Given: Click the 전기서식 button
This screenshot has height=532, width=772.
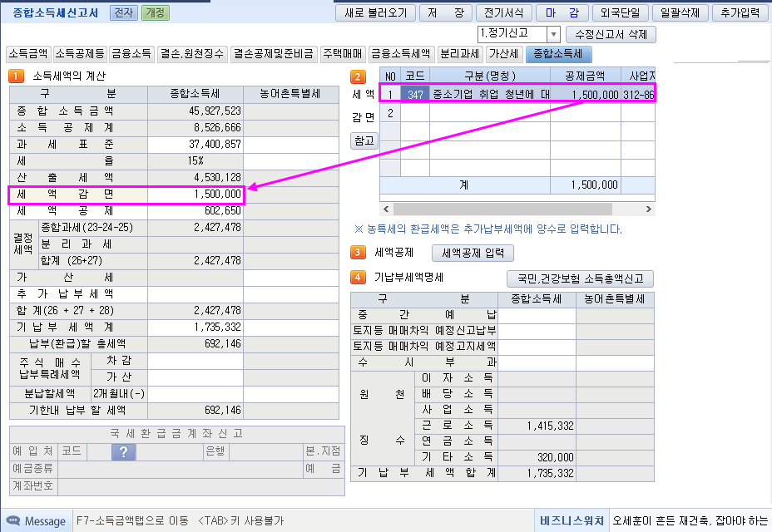Looking at the screenshot, I should click(x=503, y=12).
